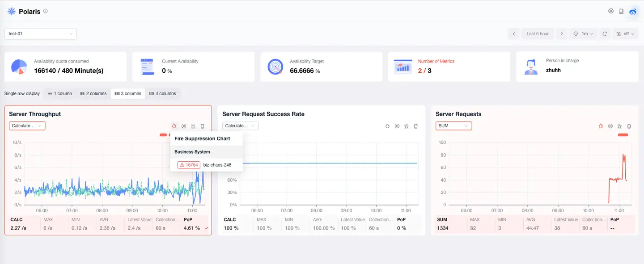Delete the Server Throughput chart via trash icon
The height and width of the screenshot is (264, 644).
click(x=203, y=126)
